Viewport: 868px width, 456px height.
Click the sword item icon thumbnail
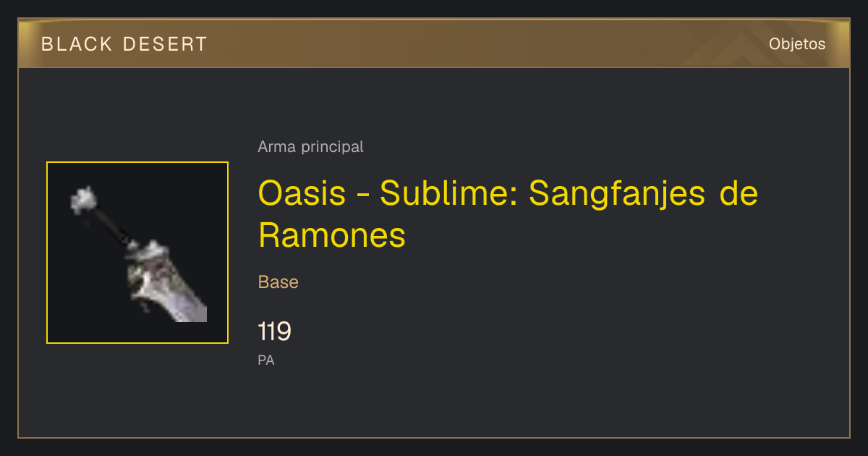[137, 253]
